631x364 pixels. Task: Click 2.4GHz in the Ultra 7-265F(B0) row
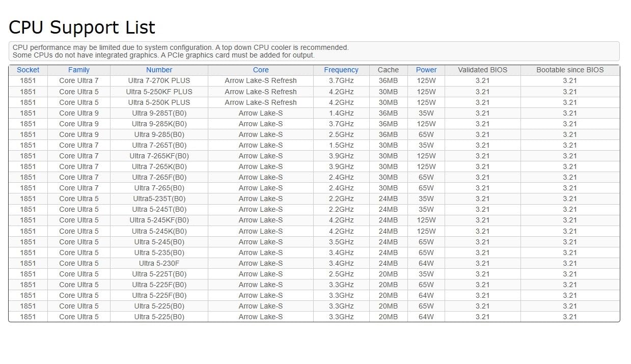(x=341, y=177)
